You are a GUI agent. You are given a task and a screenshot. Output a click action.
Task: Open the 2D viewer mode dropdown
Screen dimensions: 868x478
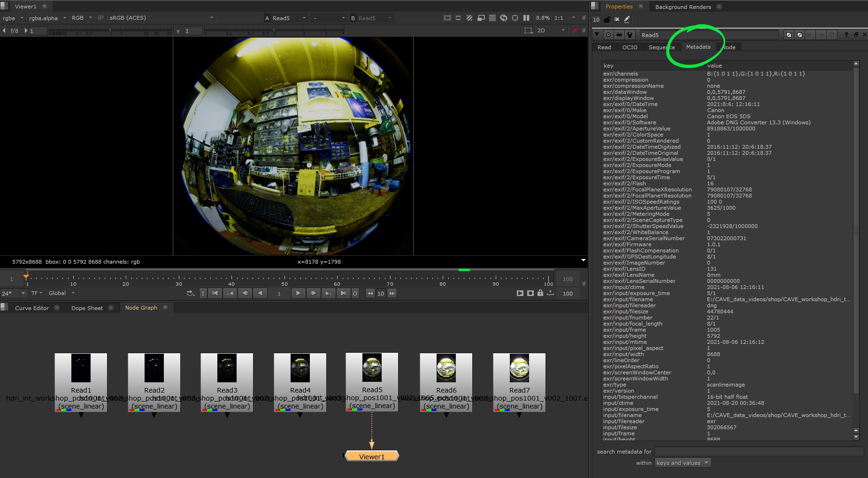pyautogui.click(x=552, y=30)
